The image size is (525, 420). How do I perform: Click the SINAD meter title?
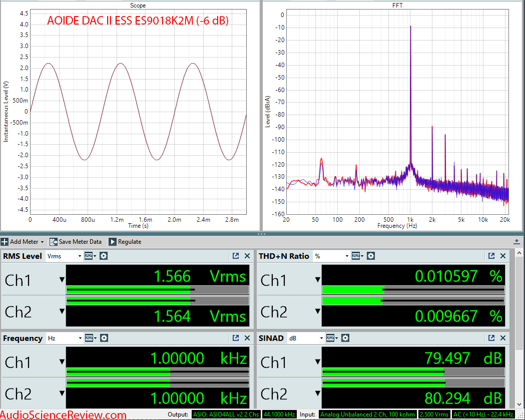coord(271,338)
